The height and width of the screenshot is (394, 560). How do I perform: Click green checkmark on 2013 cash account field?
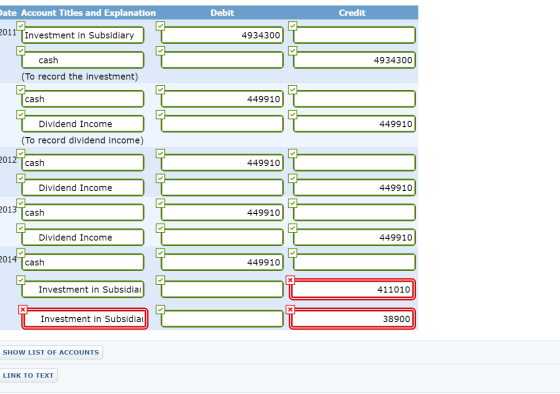[x=21, y=203]
